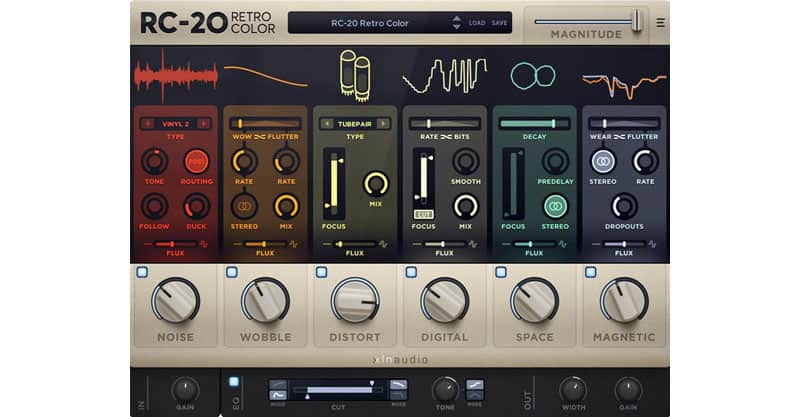Click the Noise Tone knob
This screenshot has width=800, height=417.
click(x=154, y=161)
